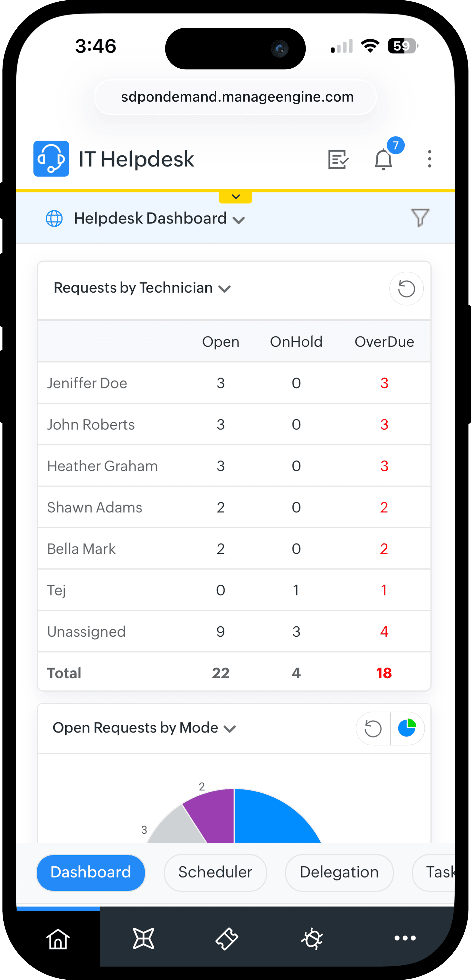Switch chart type on Open Requests by Mode
Screen dimensions: 471x980
[407, 728]
